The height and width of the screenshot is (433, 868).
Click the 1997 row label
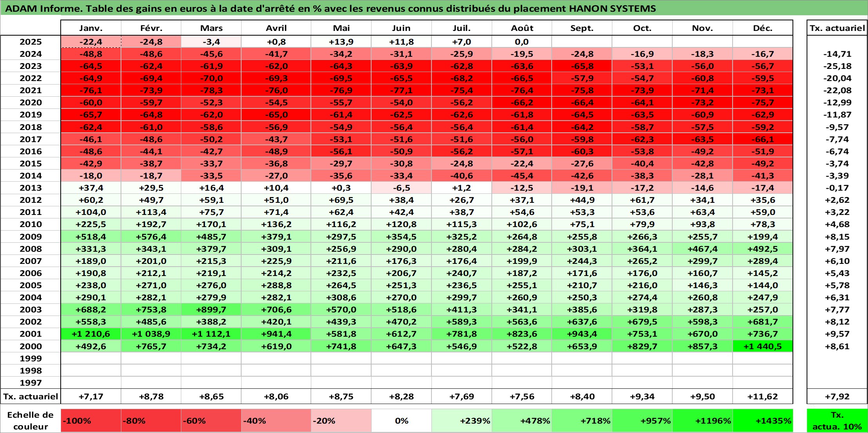click(x=31, y=383)
